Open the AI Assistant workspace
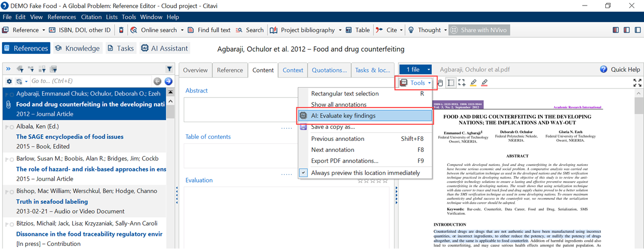 click(164, 48)
